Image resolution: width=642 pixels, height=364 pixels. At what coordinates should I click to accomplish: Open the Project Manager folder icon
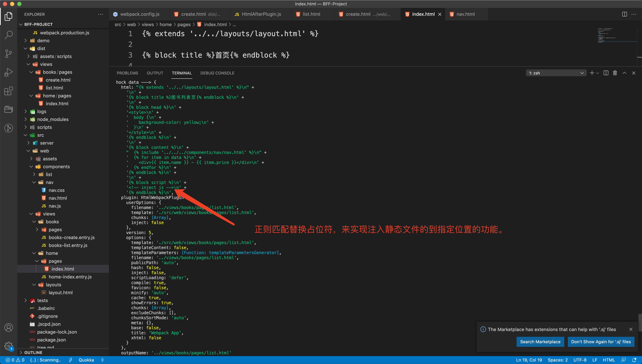8,109
